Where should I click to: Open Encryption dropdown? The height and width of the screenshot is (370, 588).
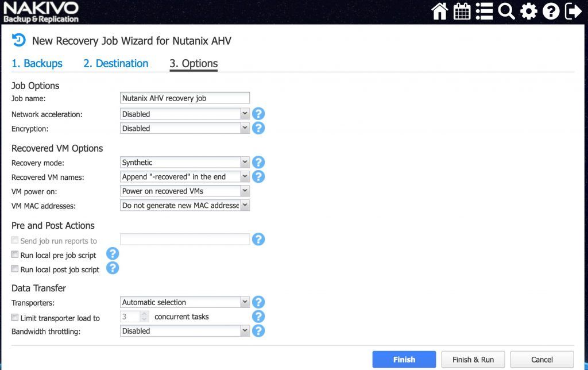coord(185,128)
